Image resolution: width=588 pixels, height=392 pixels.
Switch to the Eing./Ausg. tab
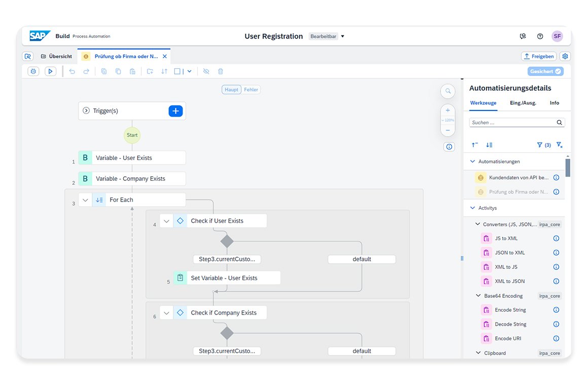(523, 103)
